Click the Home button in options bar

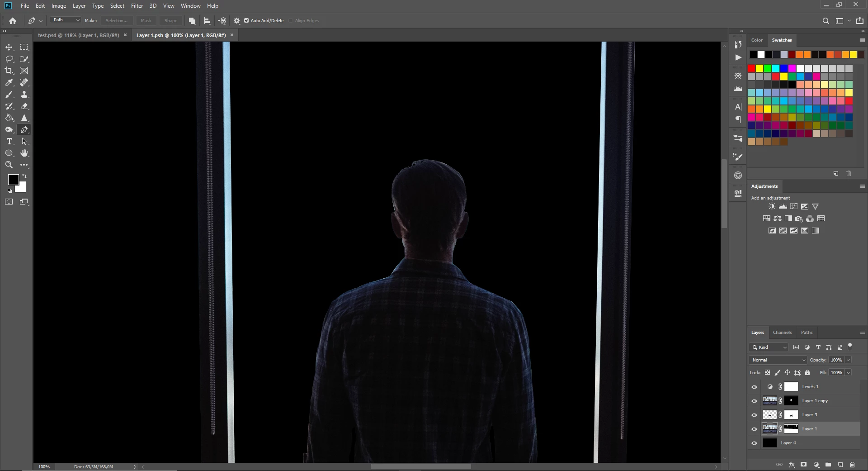(x=13, y=21)
